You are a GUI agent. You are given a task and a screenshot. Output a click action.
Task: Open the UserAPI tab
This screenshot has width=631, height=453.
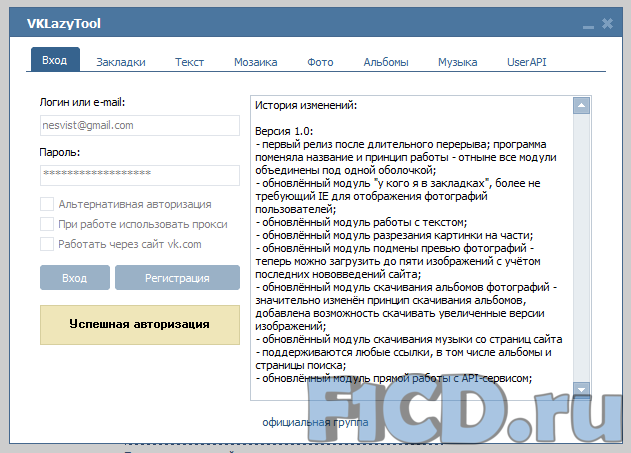pyautogui.click(x=526, y=62)
